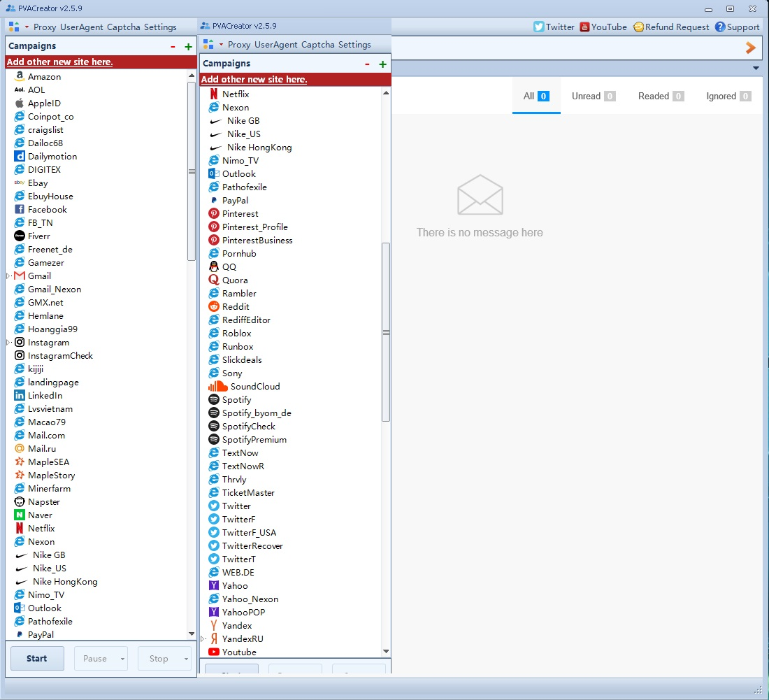
Task: Open the YouTube link in top bar
Action: coord(603,27)
